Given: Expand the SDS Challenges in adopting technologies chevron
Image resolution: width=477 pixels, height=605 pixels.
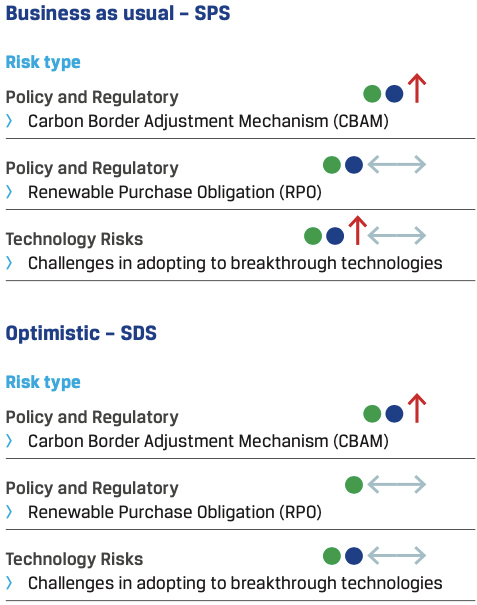Looking at the screenshot, I should [9, 583].
